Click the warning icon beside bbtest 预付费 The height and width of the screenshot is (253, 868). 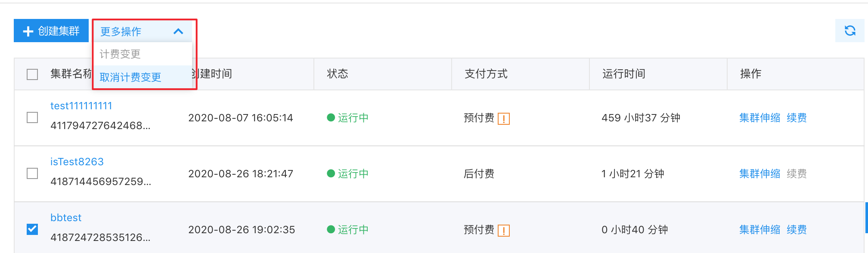coord(504,230)
